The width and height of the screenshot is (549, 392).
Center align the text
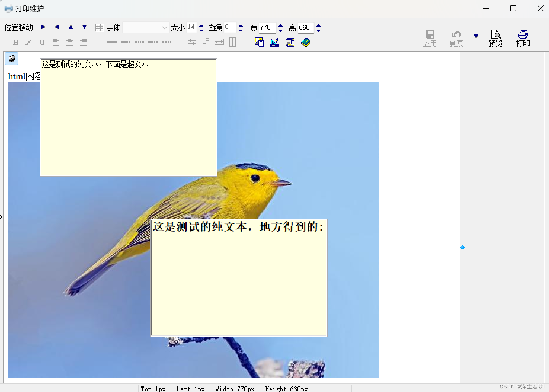(x=70, y=42)
